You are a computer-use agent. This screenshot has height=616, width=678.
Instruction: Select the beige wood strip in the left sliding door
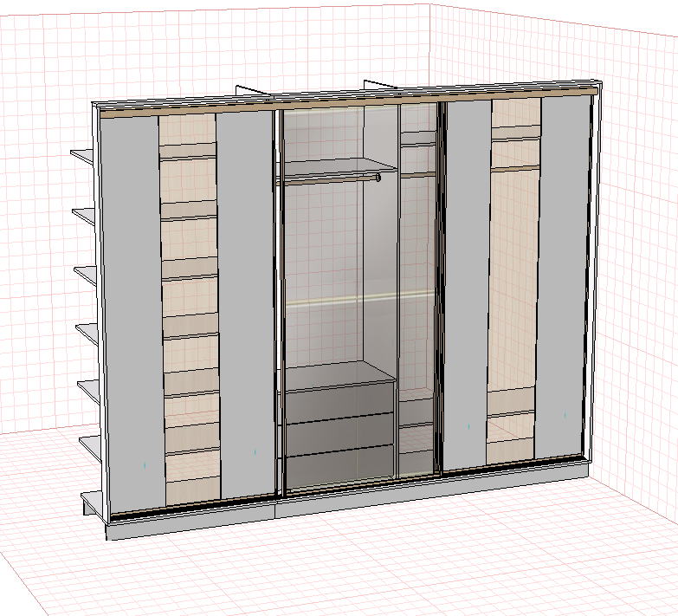(x=190, y=308)
